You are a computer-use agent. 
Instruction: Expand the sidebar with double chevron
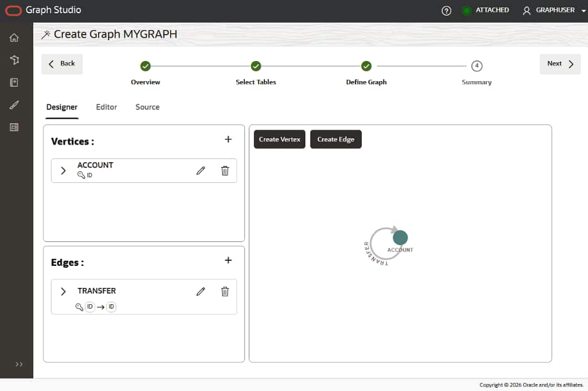(19, 364)
